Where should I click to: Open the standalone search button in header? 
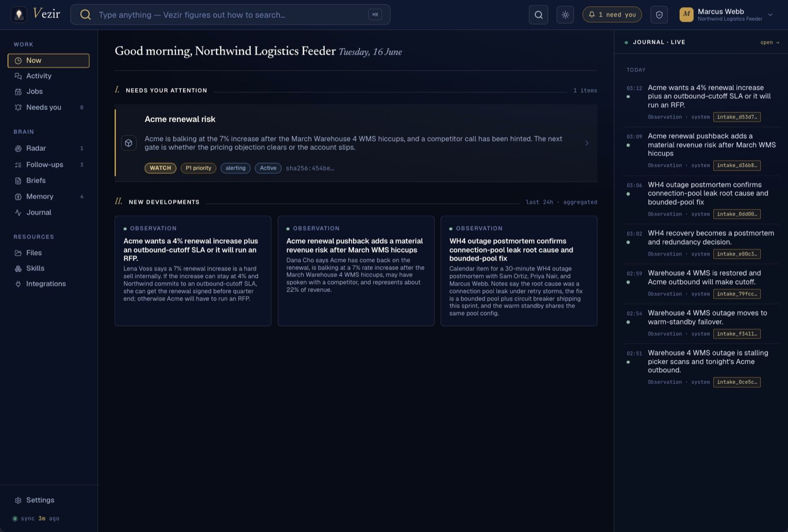pyautogui.click(x=538, y=15)
